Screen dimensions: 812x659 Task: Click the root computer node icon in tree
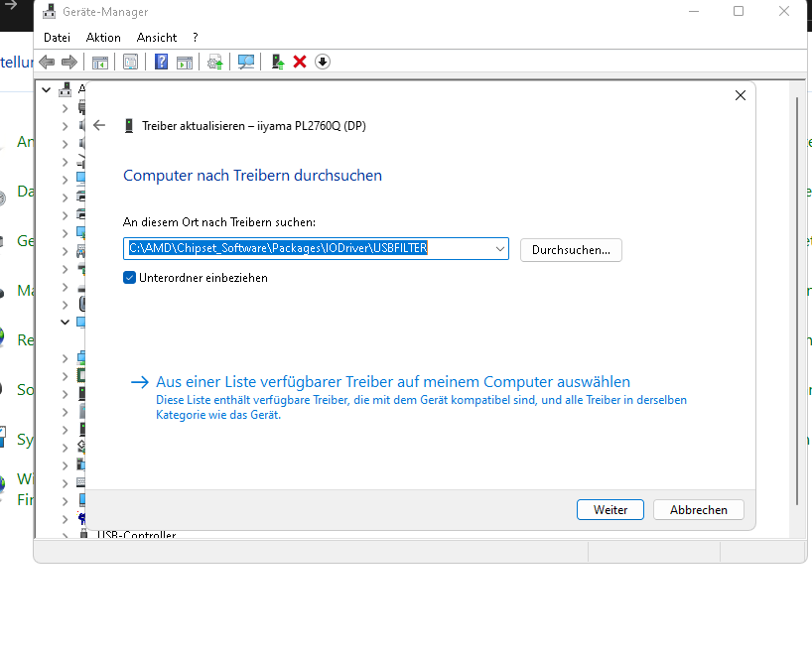point(66,89)
